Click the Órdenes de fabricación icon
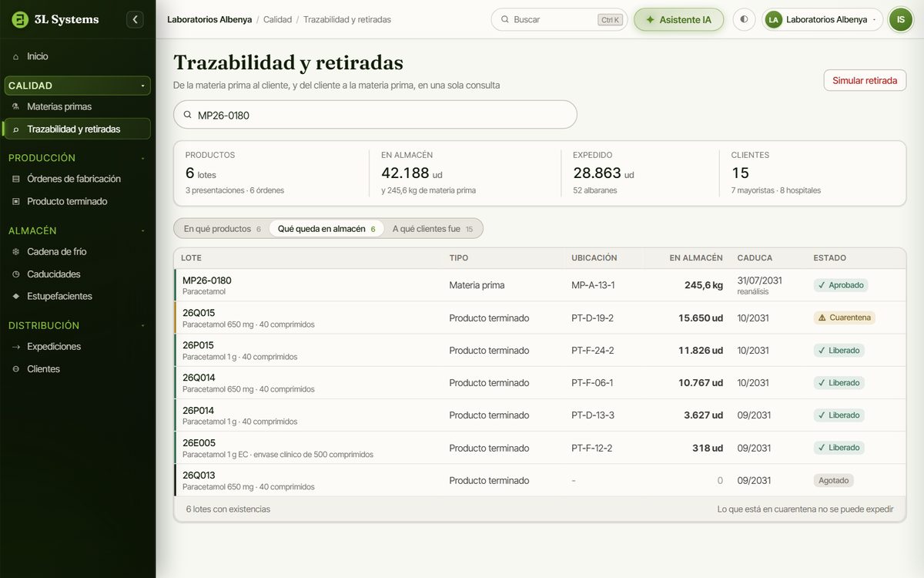 coord(15,179)
